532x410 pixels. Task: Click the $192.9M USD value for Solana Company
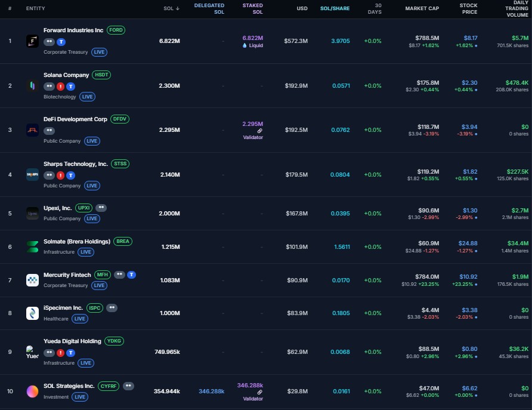[x=296, y=86]
